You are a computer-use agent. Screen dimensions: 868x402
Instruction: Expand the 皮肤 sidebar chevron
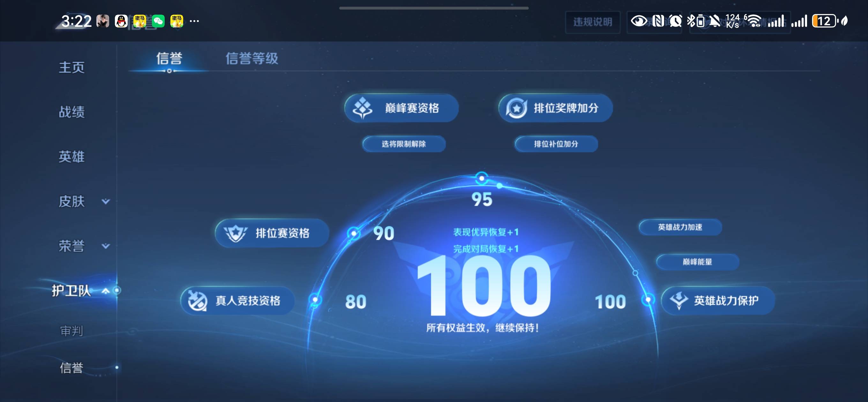(106, 201)
